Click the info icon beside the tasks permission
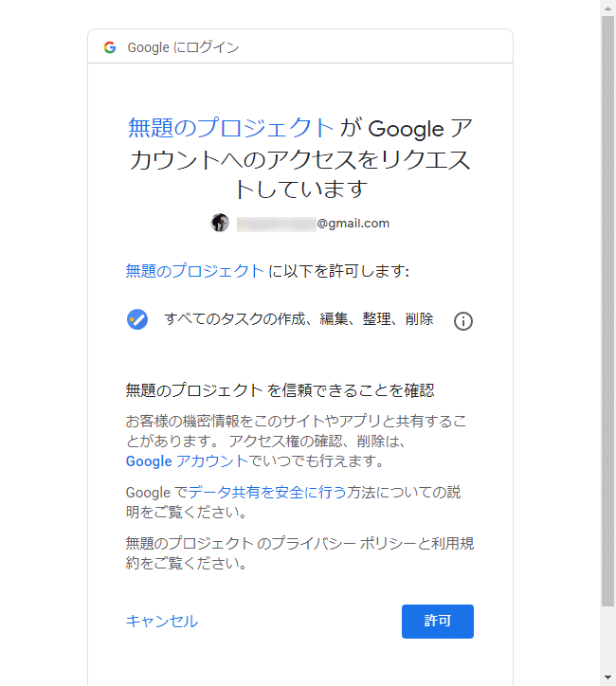The height and width of the screenshot is (686, 616). point(462,321)
